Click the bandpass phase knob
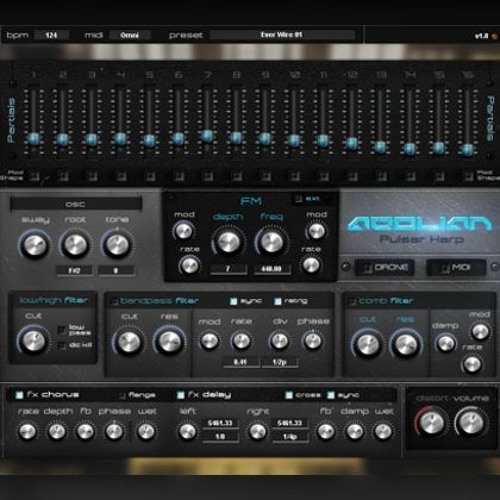 click(x=313, y=341)
